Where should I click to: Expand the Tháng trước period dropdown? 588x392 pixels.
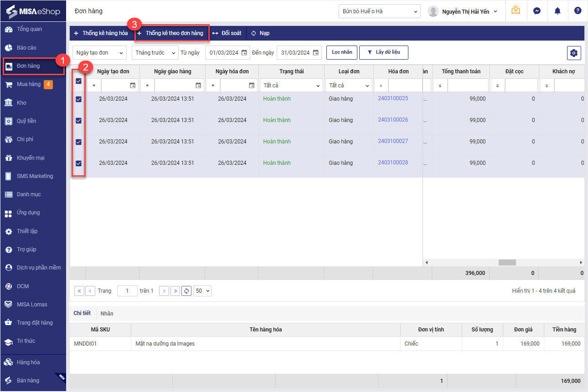click(x=155, y=53)
